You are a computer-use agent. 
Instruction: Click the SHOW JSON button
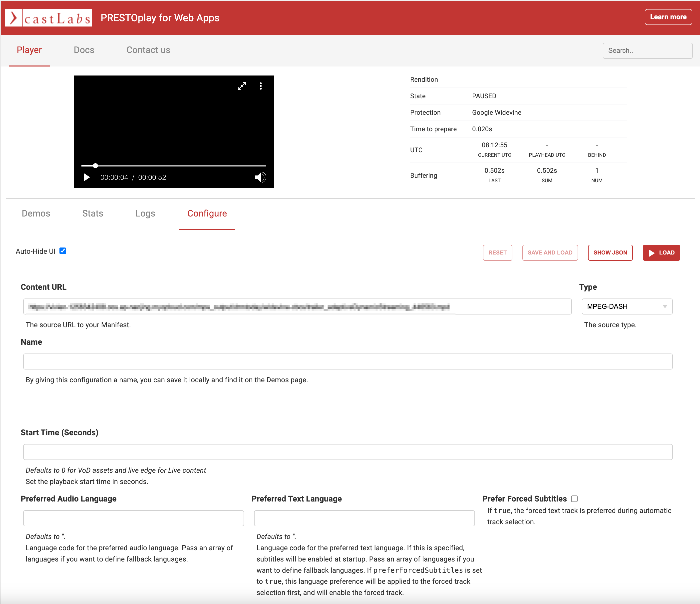point(610,252)
